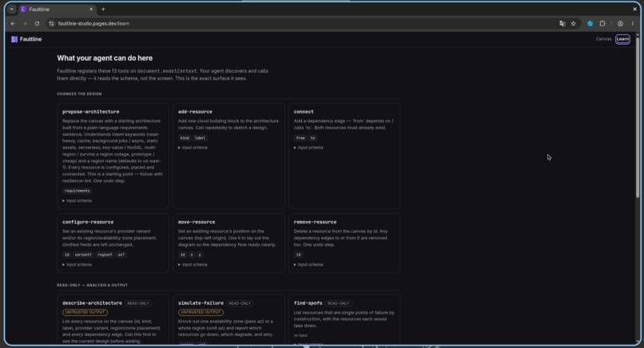The height and width of the screenshot is (348, 644).
Task: Expand input schema under remove-resource
Action: [x=309, y=265]
